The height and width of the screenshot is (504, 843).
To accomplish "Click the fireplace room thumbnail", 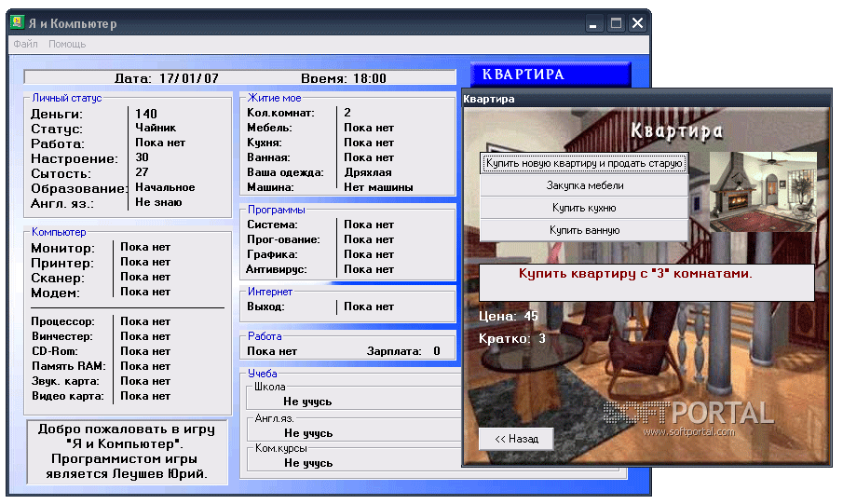I will (x=762, y=192).
